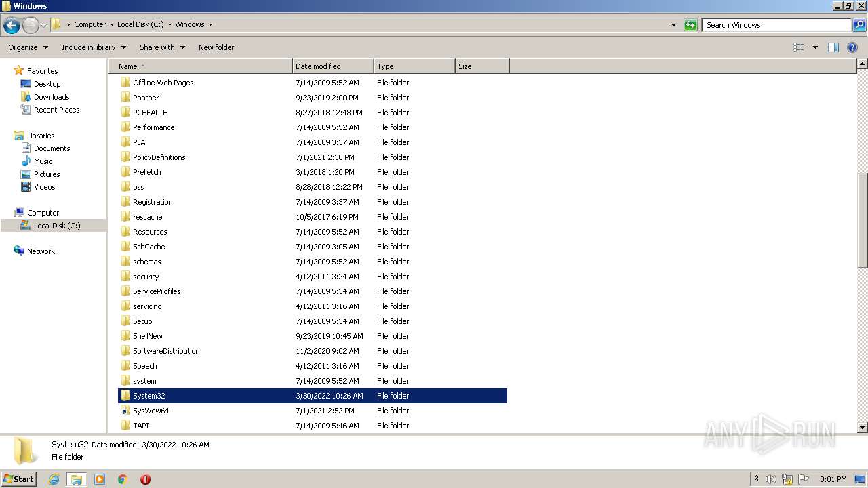
Task: Open the volume speaker tray icon
Action: [772, 479]
